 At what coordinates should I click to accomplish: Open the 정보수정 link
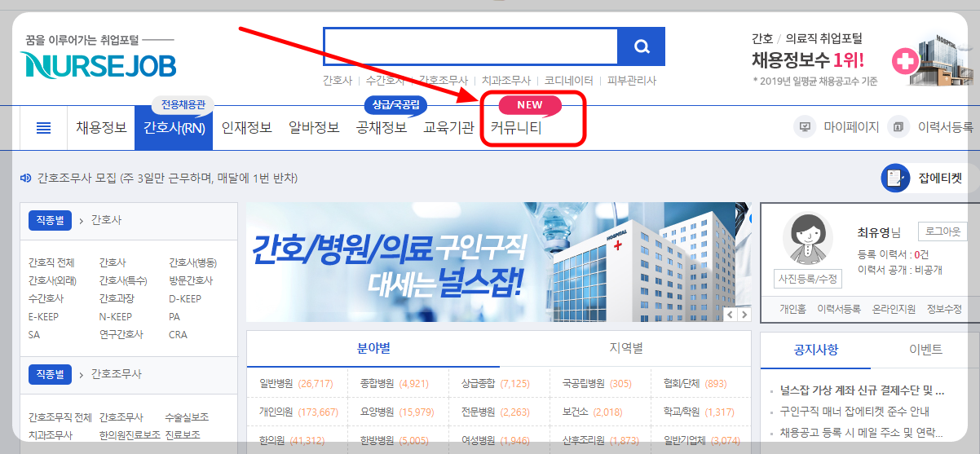944,309
